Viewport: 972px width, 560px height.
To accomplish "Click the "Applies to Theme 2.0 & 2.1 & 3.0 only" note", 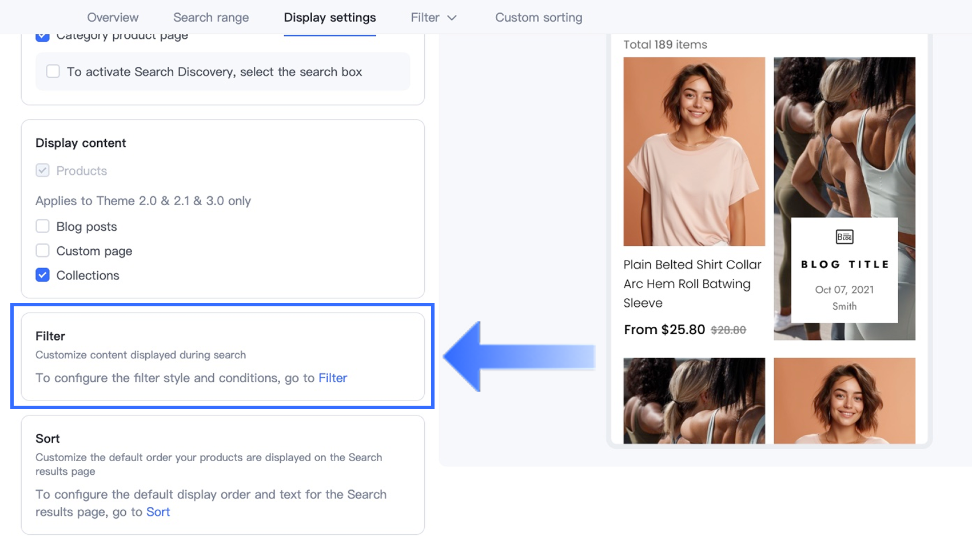I will (143, 201).
